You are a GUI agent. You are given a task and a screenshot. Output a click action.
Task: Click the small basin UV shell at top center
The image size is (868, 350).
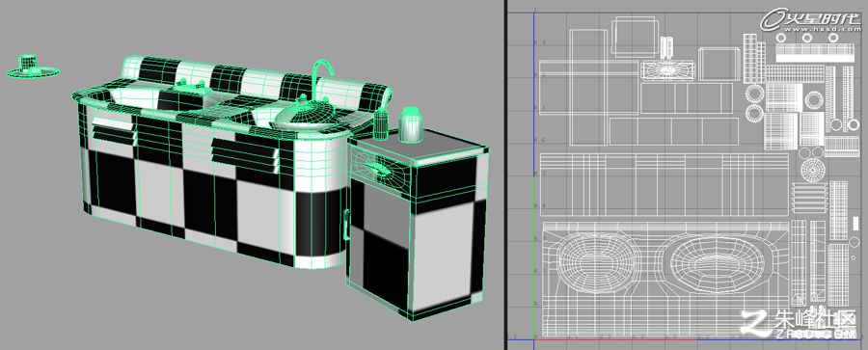667,70
